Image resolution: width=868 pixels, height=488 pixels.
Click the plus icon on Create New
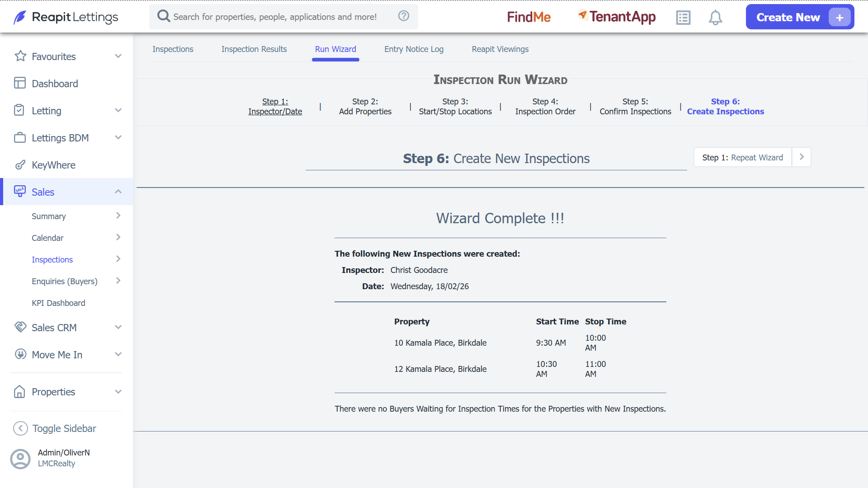click(x=839, y=18)
